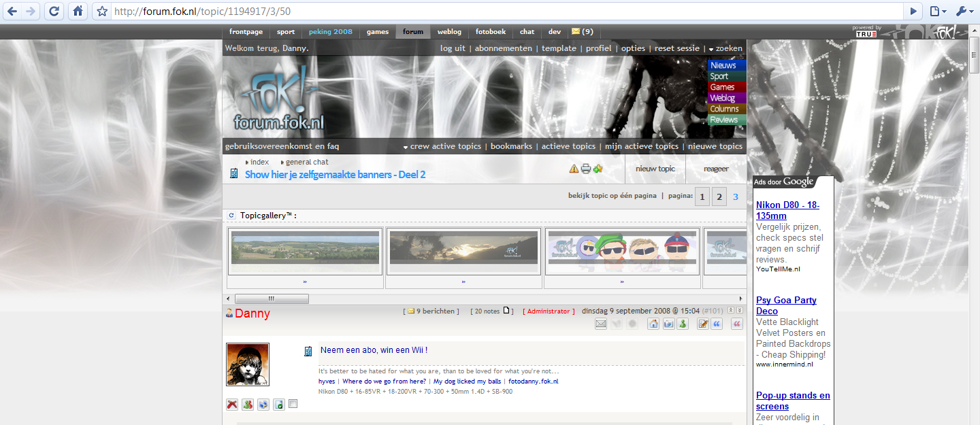This screenshot has height=425, width=980.
Task: View Danny's profile via green person icon
Action: (x=683, y=324)
